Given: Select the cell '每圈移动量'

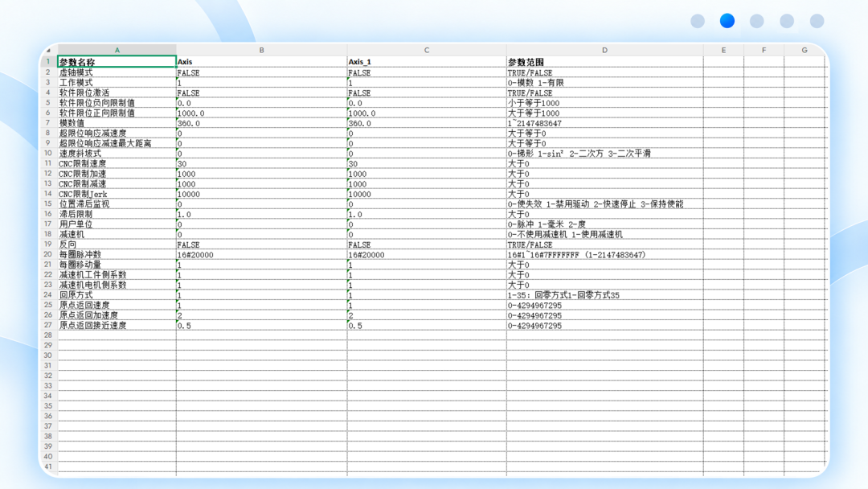Looking at the screenshot, I should 117,265.
